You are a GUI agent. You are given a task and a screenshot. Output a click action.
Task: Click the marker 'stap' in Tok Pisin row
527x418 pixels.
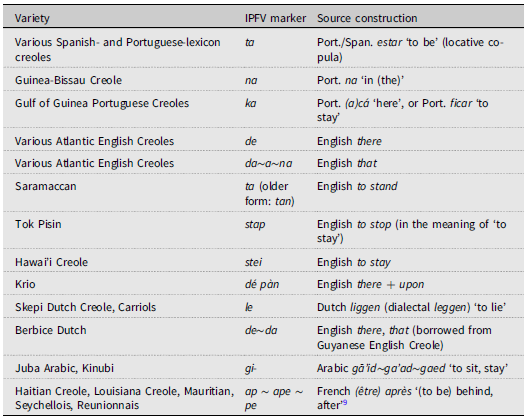pyautogui.click(x=255, y=224)
